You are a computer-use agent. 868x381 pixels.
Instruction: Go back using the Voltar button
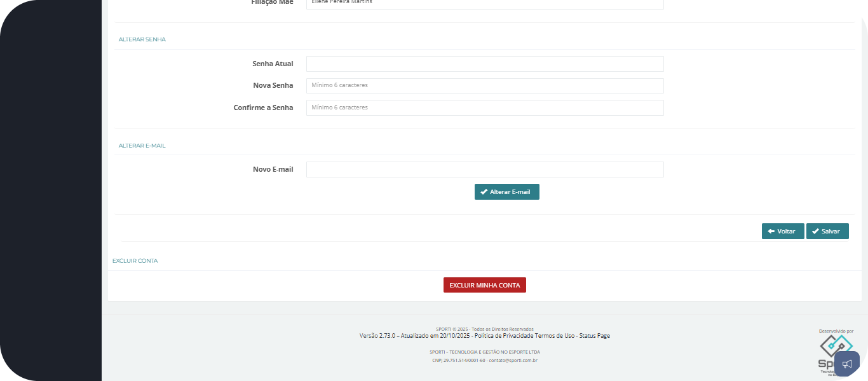(x=782, y=232)
